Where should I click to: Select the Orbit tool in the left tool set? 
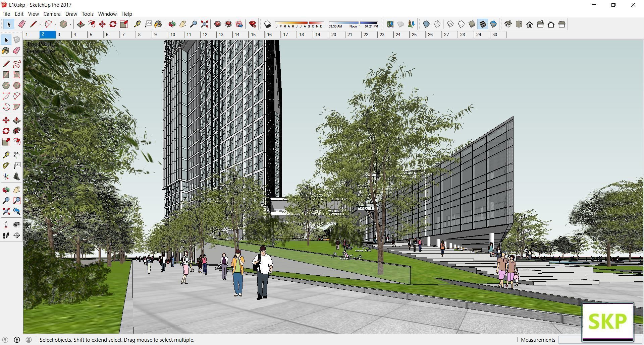point(6,190)
